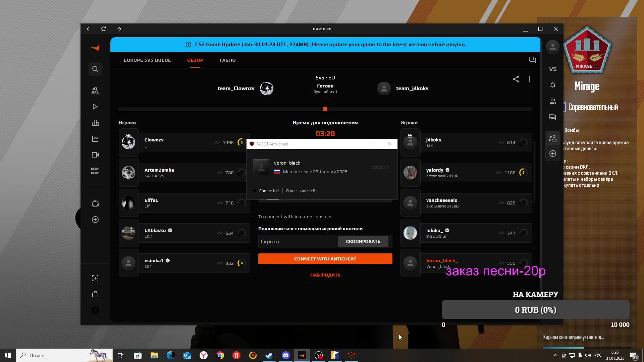Click the FACEIT orange logo home icon
This screenshot has width=644, height=362.
point(96,48)
